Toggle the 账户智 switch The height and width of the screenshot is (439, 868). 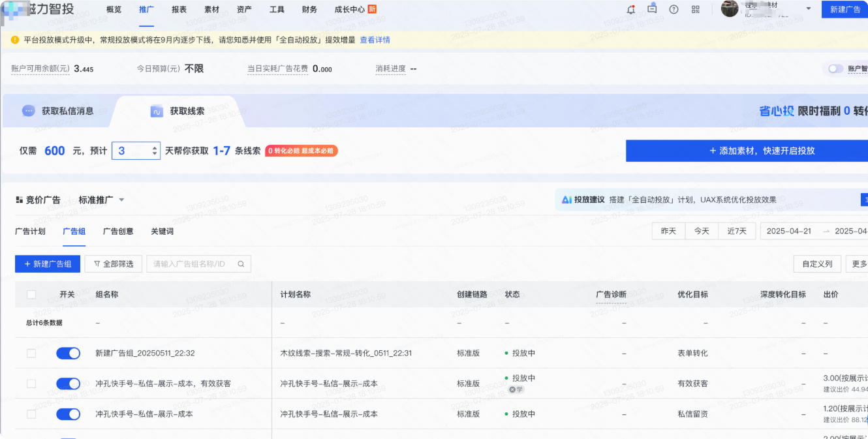tap(835, 68)
